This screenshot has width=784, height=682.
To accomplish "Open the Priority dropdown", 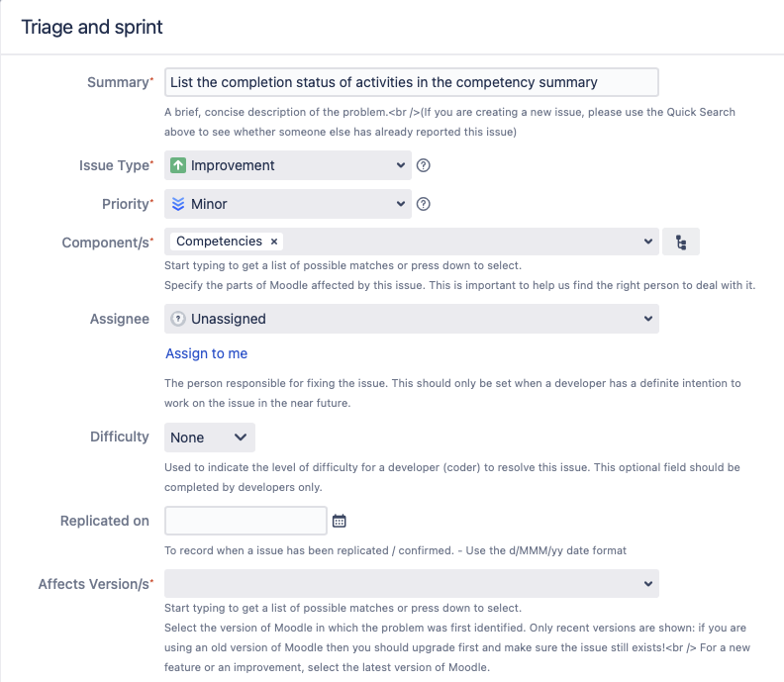I will (x=288, y=204).
